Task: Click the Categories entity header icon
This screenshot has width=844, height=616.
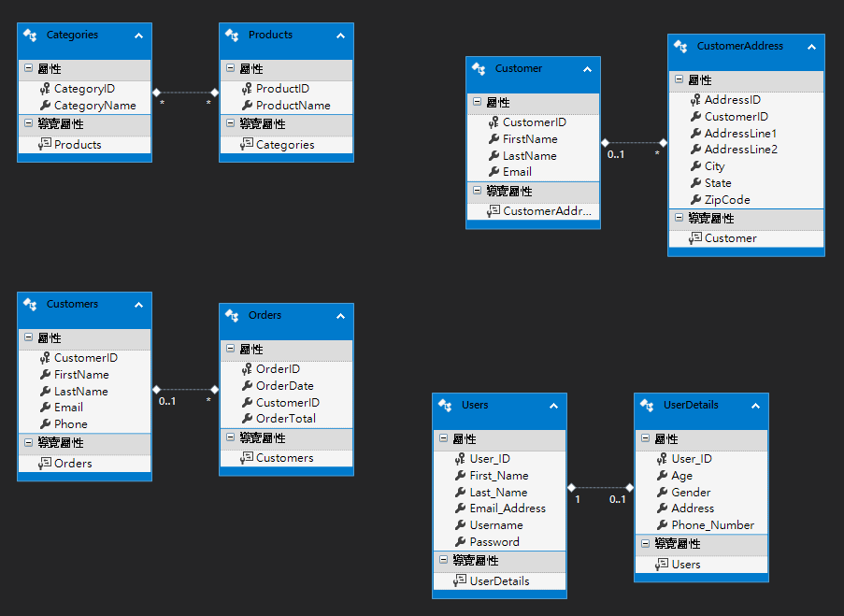Action: coord(30,36)
